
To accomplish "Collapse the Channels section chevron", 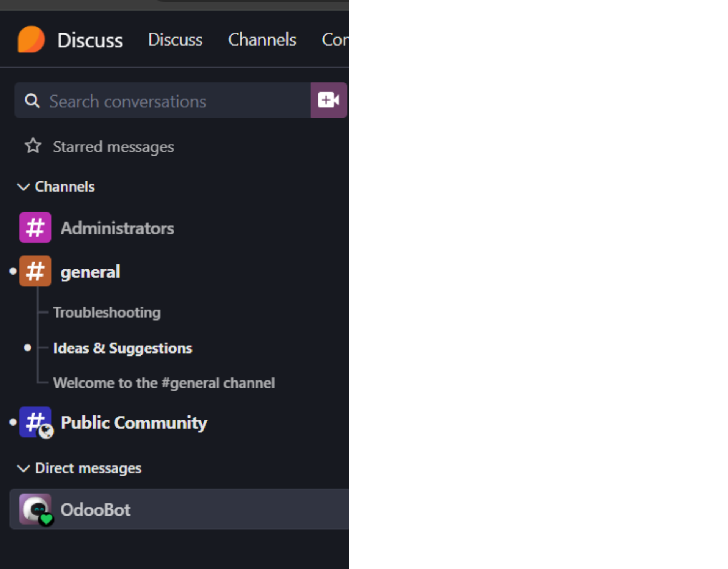I will pyautogui.click(x=24, y=187).
